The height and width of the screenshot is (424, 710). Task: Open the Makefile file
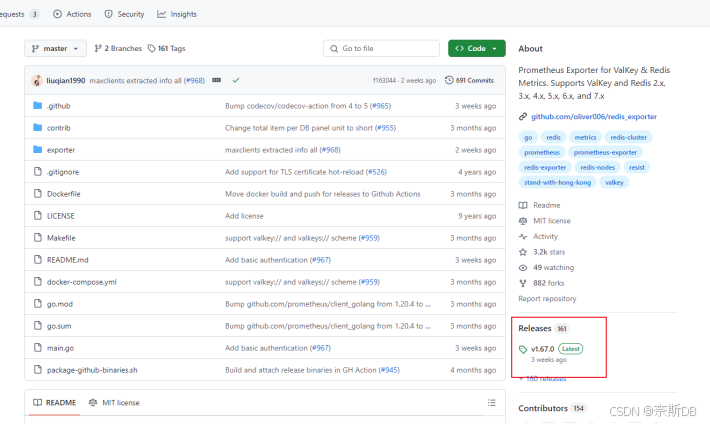tap(61, 238)
